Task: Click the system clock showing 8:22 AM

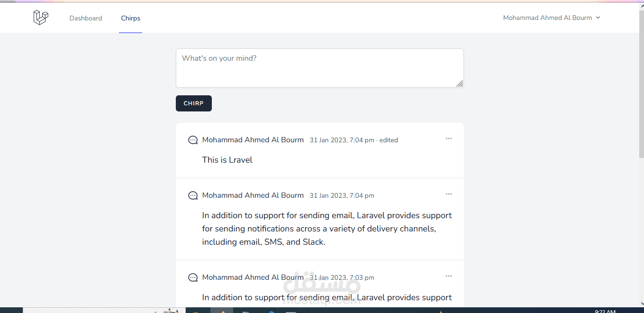Action: (x=605, y=311)
